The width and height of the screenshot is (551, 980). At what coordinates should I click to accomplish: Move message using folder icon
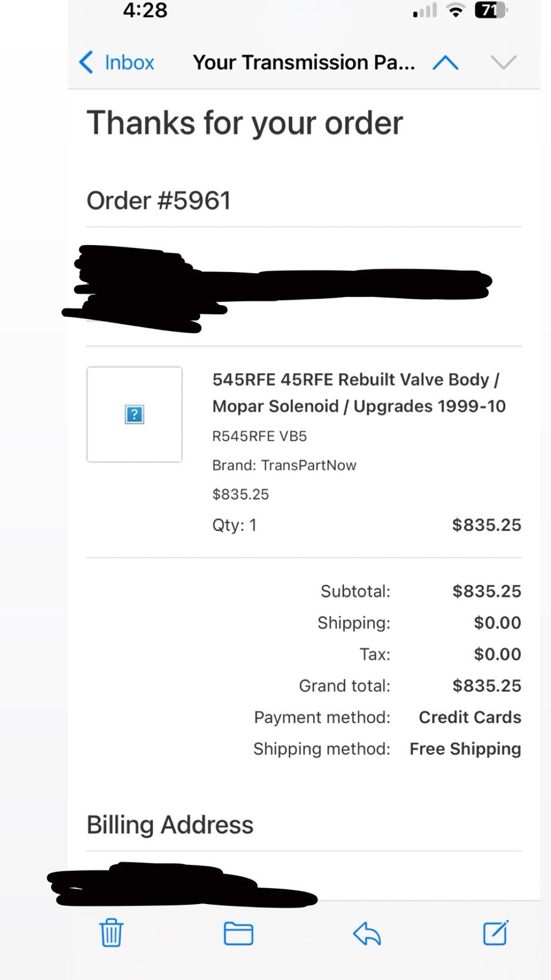pos(238,933)
